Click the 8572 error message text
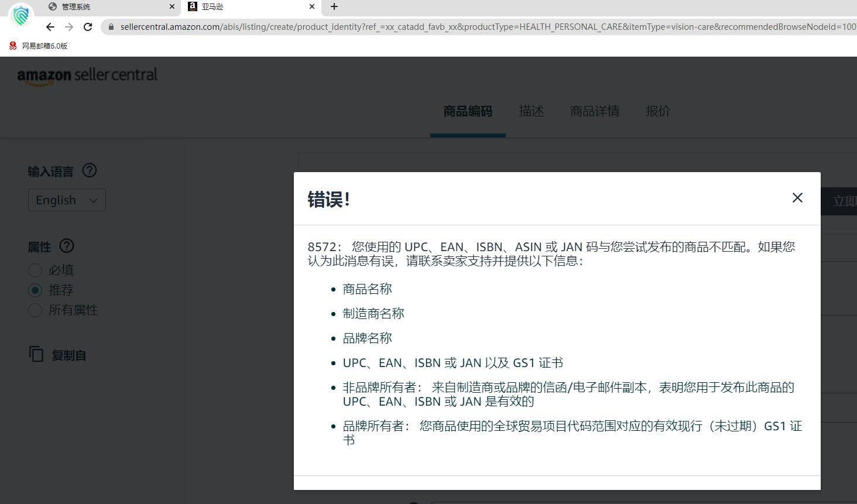The image size is (857, 504). (x=551, y=253)
